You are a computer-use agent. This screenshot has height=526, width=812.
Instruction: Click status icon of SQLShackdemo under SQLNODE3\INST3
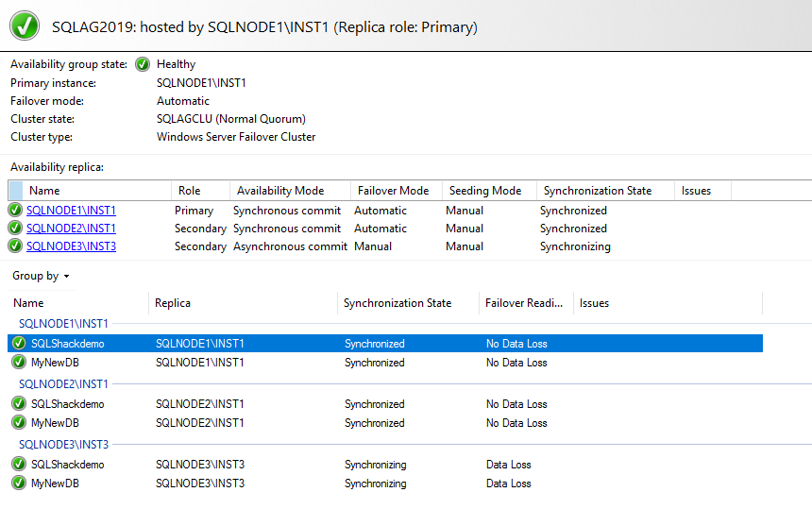coord(19,465)
